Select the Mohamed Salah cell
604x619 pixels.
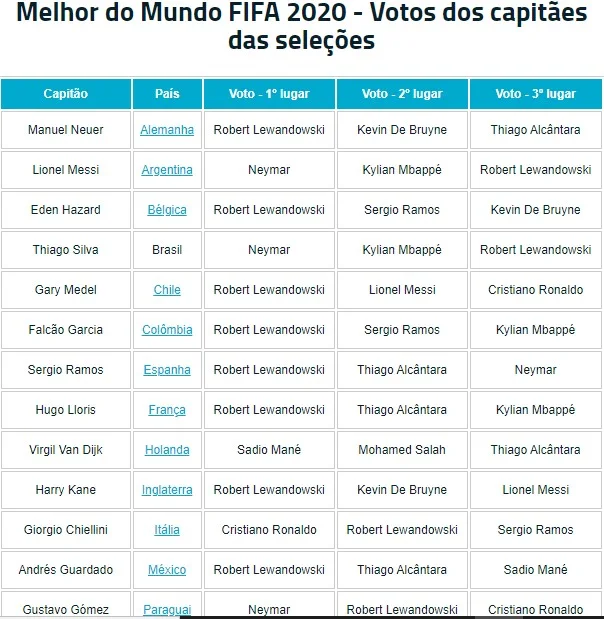pyautogui.click(x=402, y=450)
